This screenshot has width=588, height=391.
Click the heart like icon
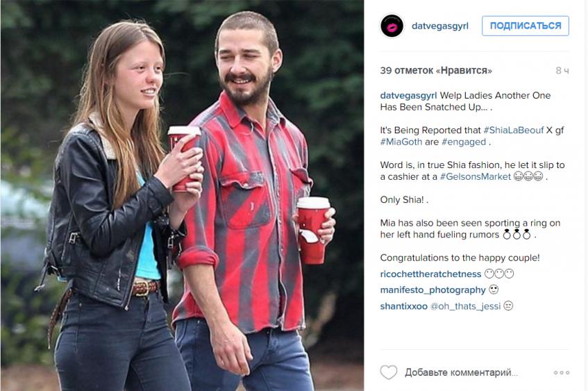(x=389, y=372)
